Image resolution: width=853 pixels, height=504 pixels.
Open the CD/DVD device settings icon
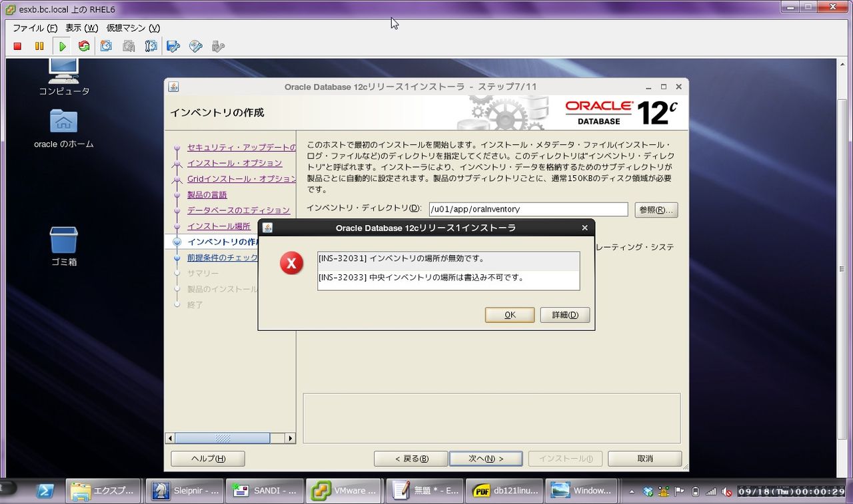[x=195, y=46]
